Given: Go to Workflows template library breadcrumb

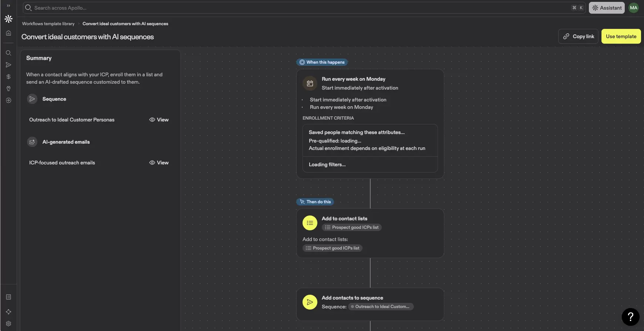Looking at the screenshot, I should 48,24.
